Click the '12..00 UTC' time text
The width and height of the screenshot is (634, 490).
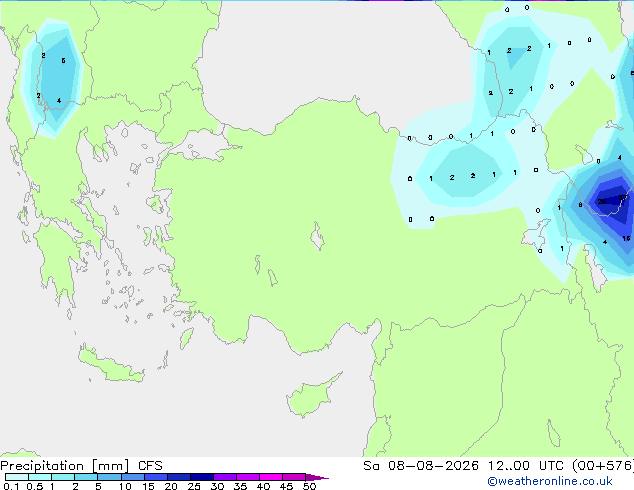tap(526, 466)
